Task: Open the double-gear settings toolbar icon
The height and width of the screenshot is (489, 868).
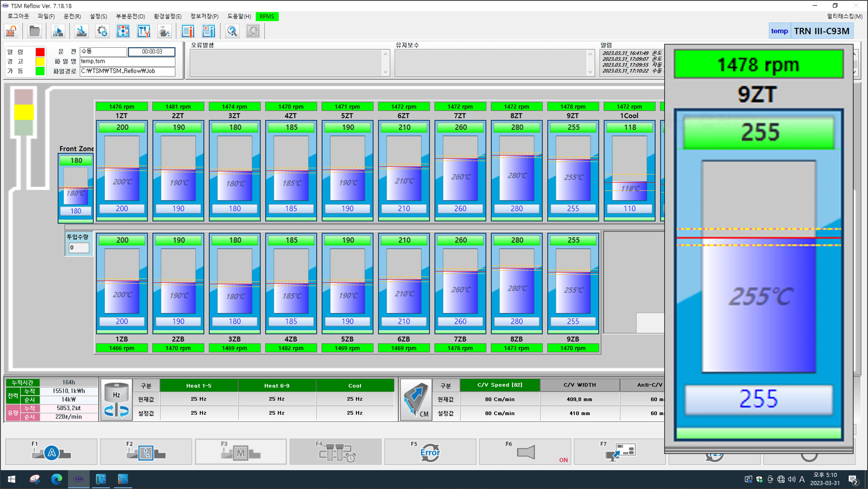Action: pyautogui.click(x=102, y=31)
